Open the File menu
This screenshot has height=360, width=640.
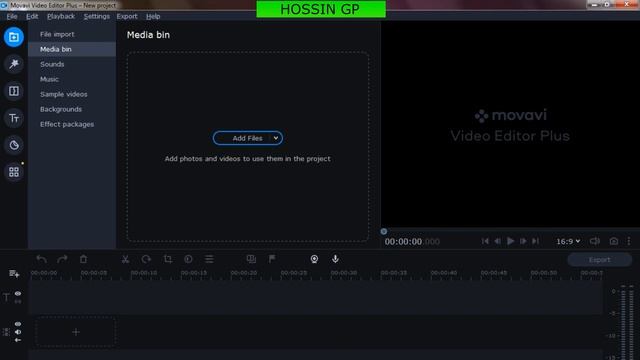(x=12, y=16)
